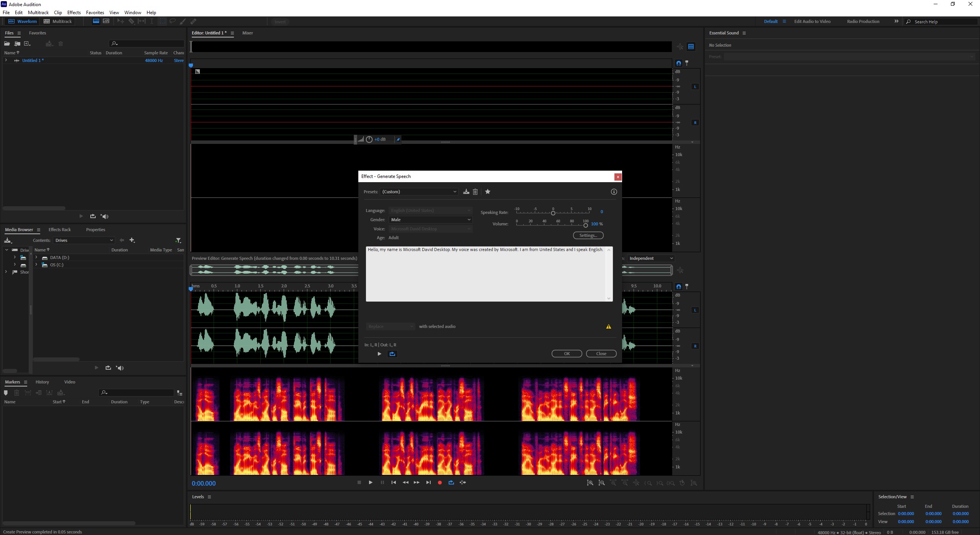Move playhead to previous with transport control
980x535 pixels.
pyautogui.click(x=394, y=483)
